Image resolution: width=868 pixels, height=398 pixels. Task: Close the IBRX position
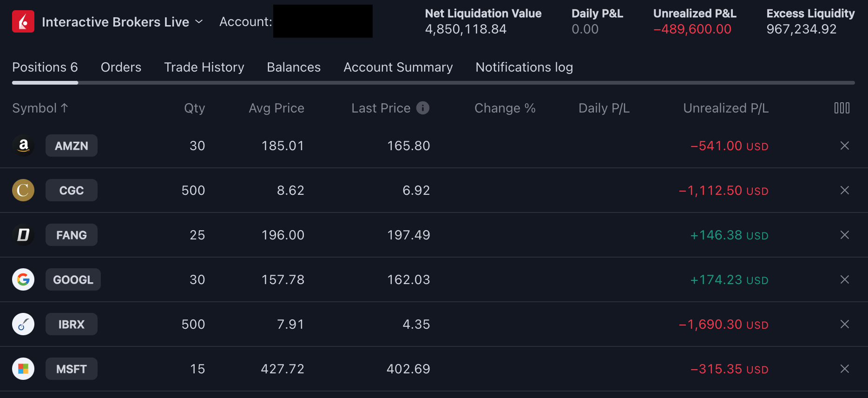(x=844, y=324)
